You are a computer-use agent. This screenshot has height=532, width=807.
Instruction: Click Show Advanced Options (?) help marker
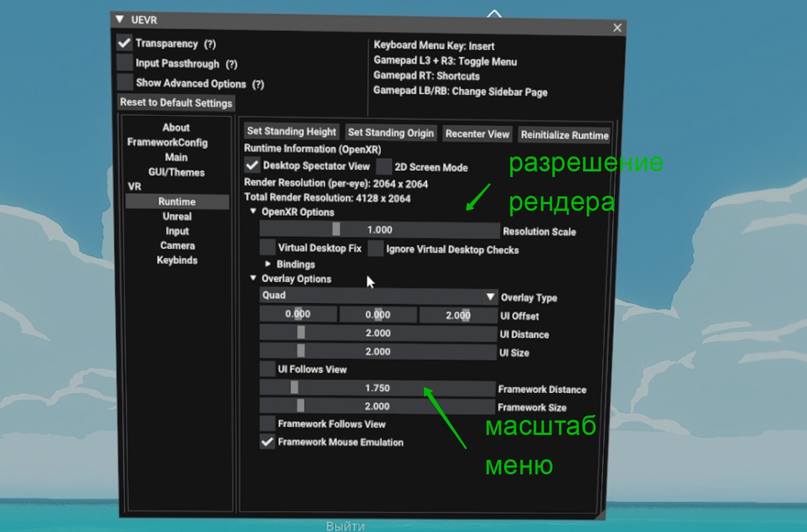click(x=258, y=84)
